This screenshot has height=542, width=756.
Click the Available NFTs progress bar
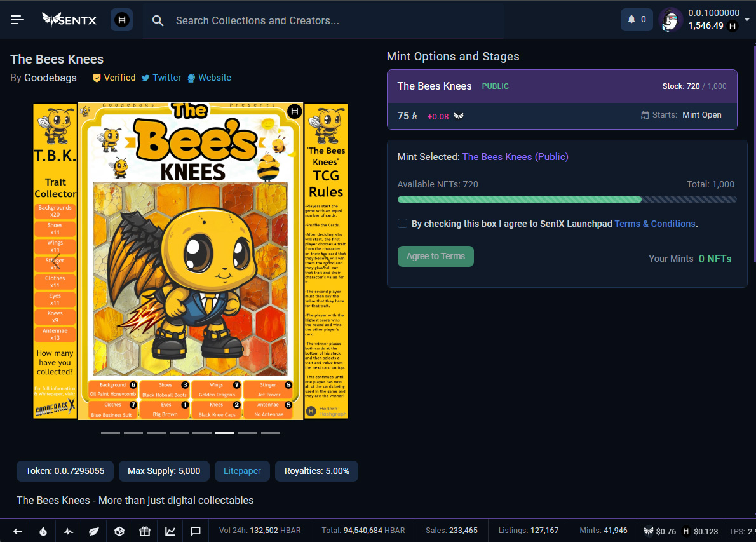pos(567,200)
